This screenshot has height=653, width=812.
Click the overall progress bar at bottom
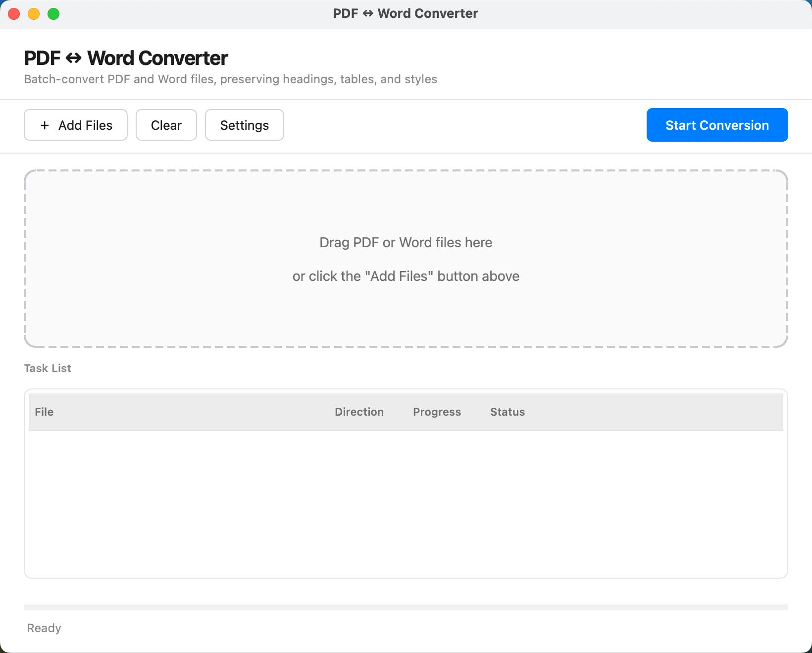pos(406,607)
